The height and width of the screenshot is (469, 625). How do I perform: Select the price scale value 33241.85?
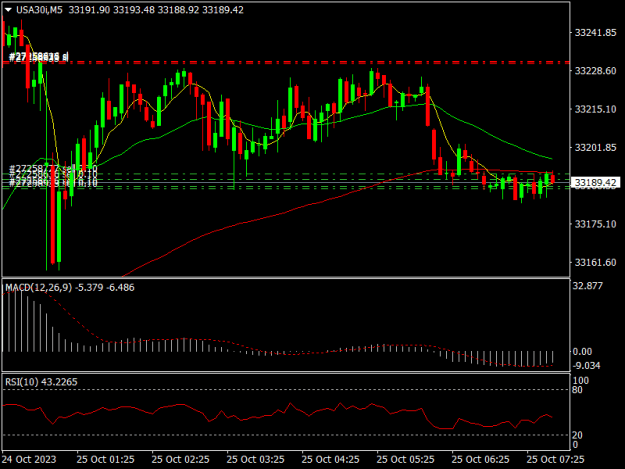(x=595, y=33)
